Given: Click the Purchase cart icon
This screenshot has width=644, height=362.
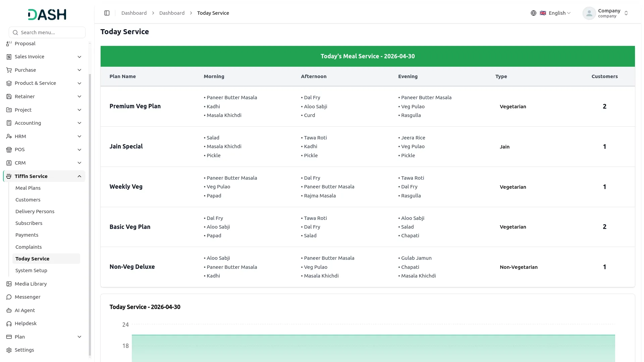Looking at the screenshot, I should pos(9,70).
